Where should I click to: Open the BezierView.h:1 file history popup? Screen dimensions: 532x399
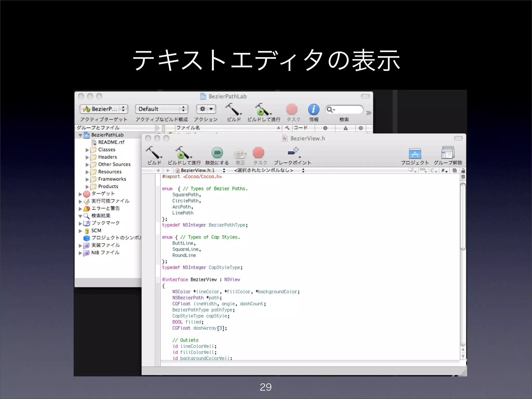pos(201,170)
